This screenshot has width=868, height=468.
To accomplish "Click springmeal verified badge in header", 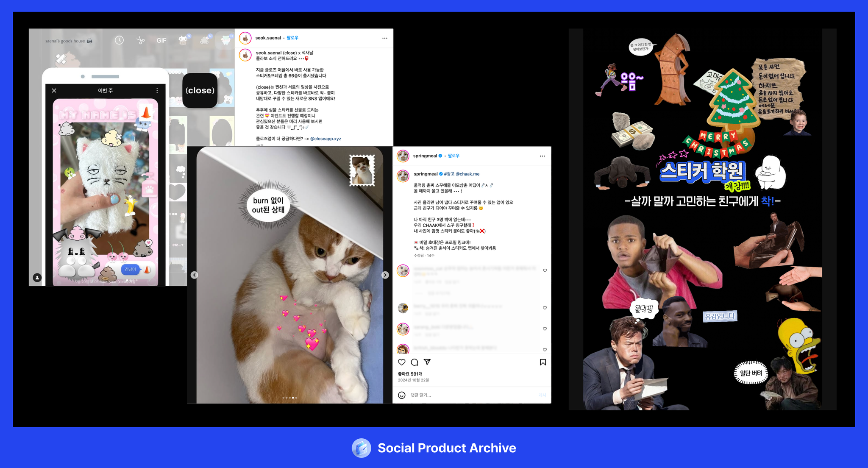I will click(x=440, y=156).
